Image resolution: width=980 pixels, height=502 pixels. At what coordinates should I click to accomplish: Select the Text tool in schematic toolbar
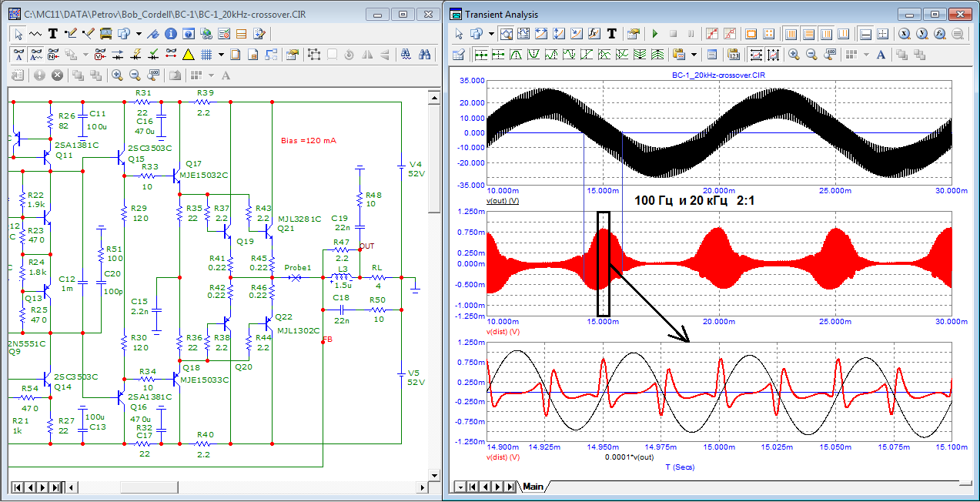53,34
